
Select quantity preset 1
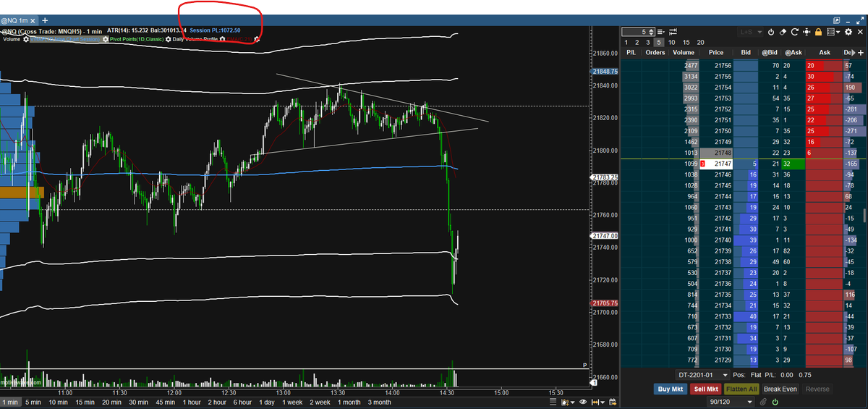(626, 43)
